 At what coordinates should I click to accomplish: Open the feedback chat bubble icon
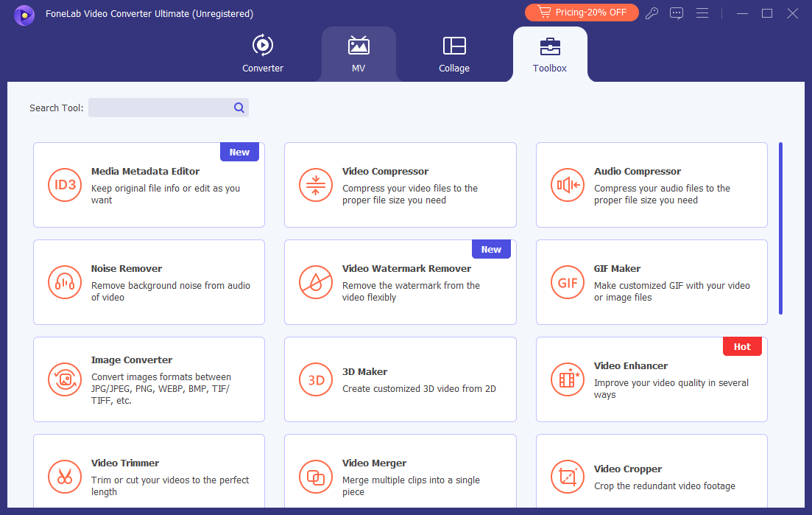pos(677,13)
